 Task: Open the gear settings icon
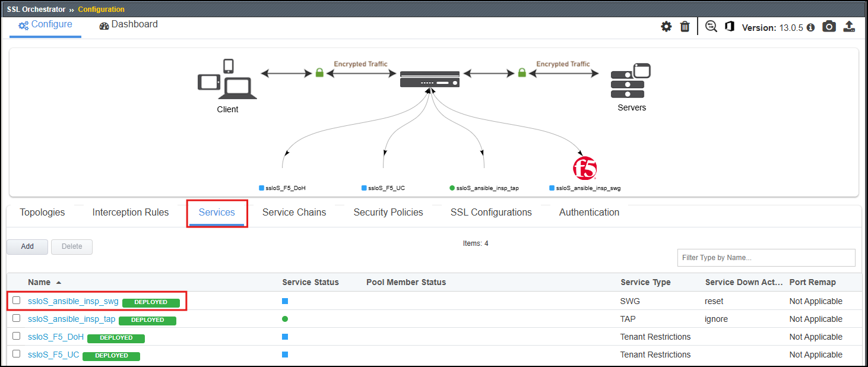point(667,27)
